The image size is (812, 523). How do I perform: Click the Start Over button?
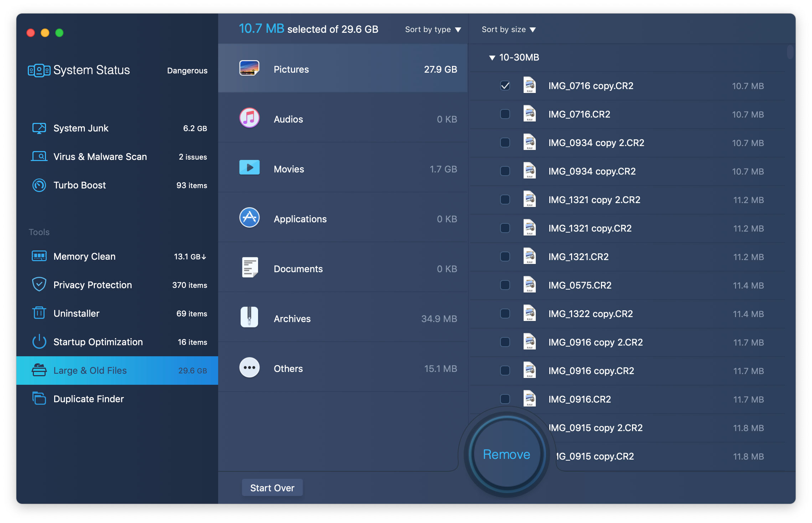pyautogui.click(x=272, y=488)
